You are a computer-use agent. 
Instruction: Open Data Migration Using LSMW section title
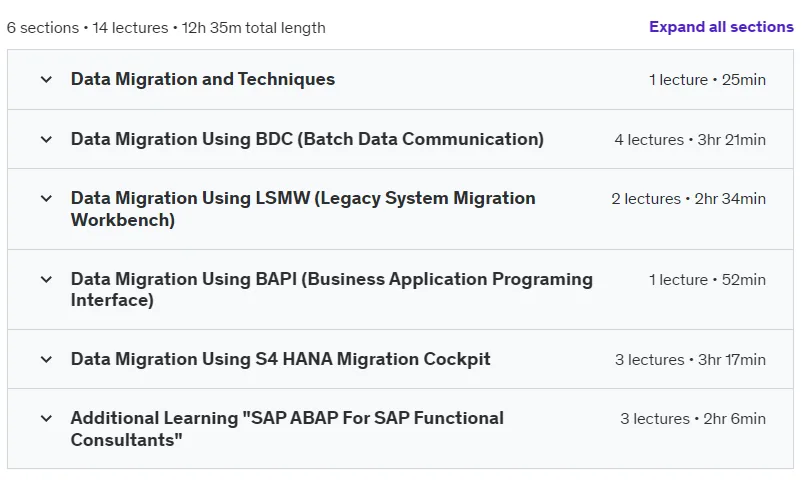point(303,209)
